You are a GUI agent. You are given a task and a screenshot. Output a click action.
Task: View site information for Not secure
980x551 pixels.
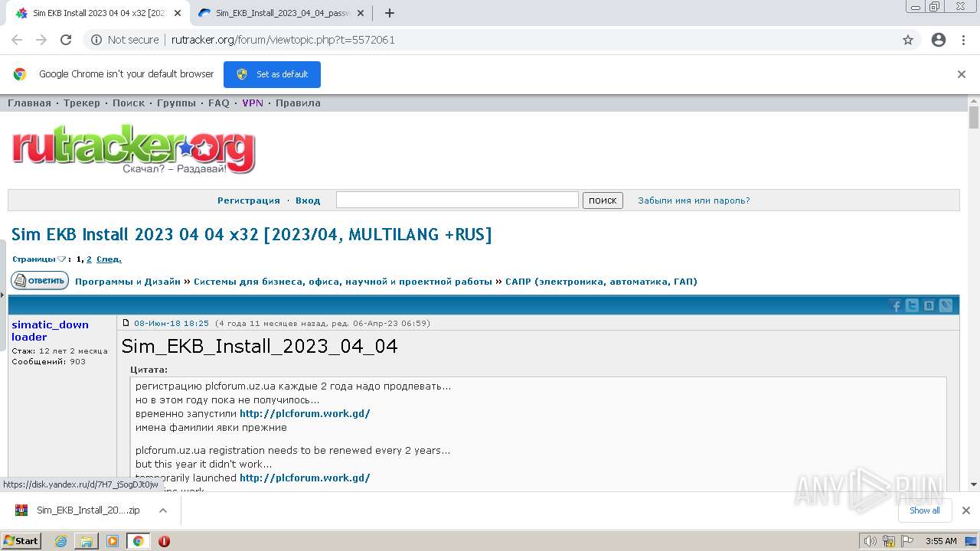tap(125, 40)
